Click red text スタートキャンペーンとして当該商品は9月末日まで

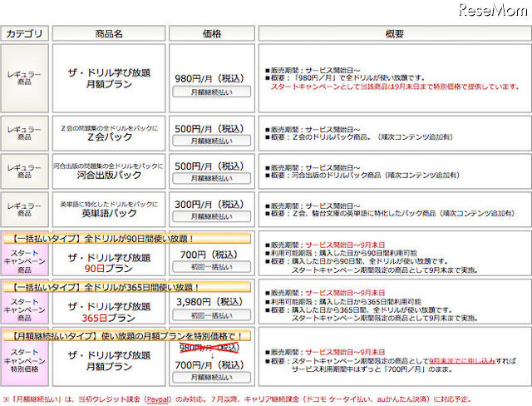click(395, 87)
